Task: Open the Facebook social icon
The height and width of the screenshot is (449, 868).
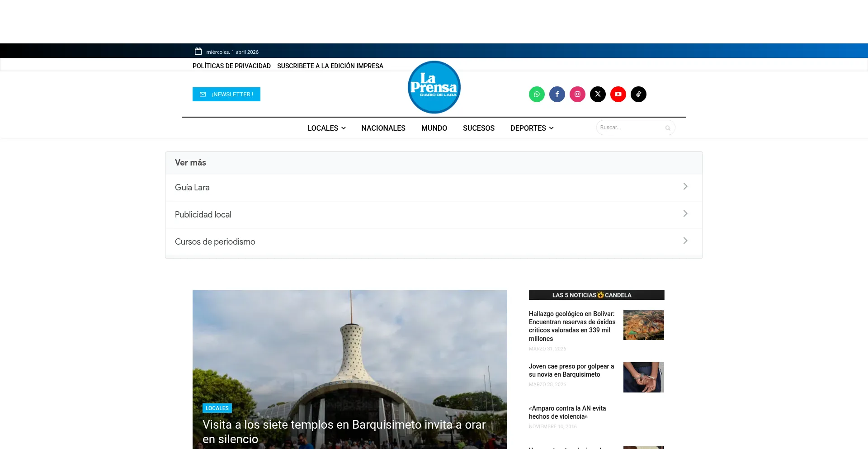Action: pyautogui.click(x=557, y=94)
